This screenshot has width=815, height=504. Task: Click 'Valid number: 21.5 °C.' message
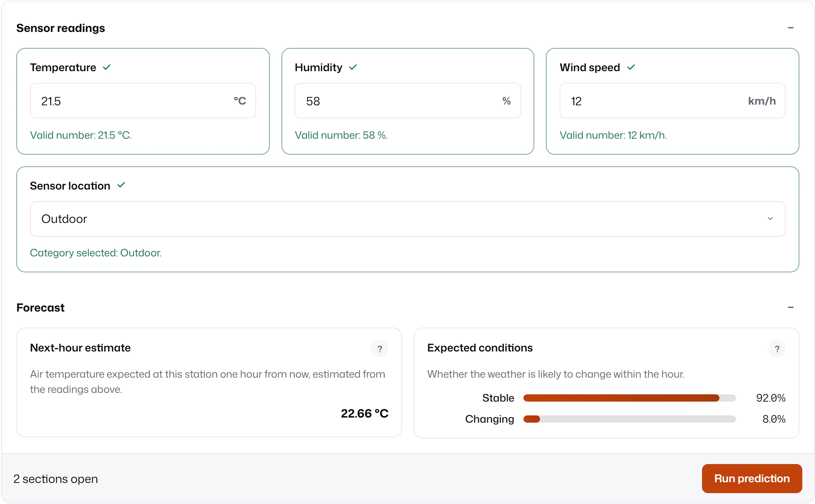(81, 135)
